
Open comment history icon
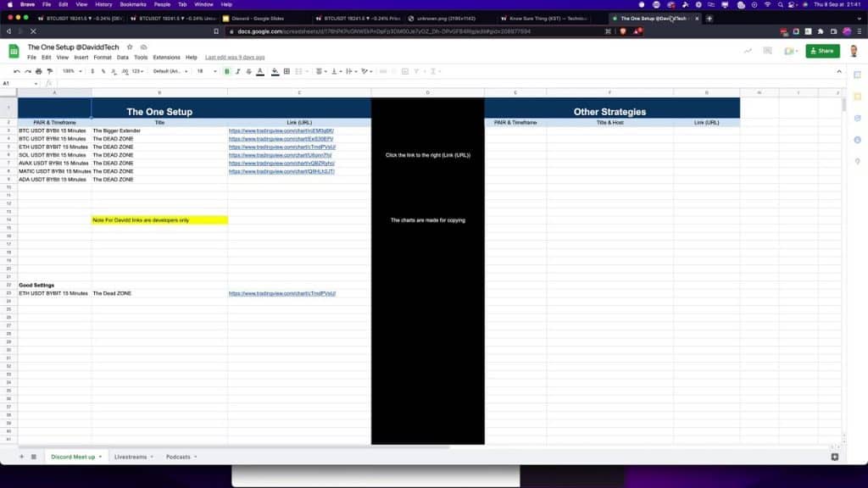click(x=767, y=51)
